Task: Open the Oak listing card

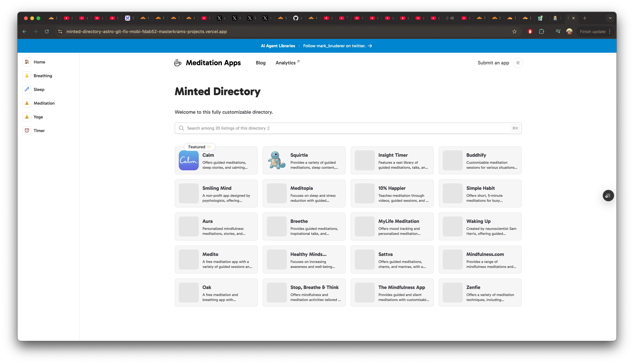Action: (x=216, y=293)
